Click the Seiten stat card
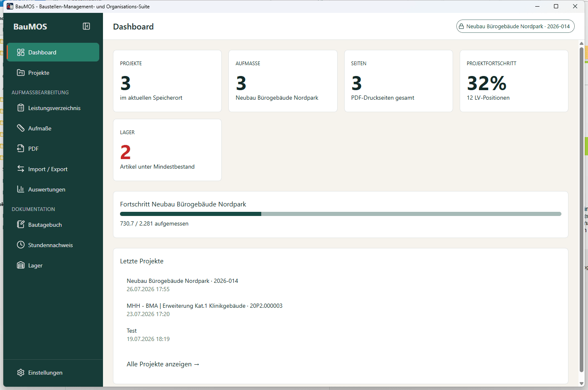 tap(398, 81)
